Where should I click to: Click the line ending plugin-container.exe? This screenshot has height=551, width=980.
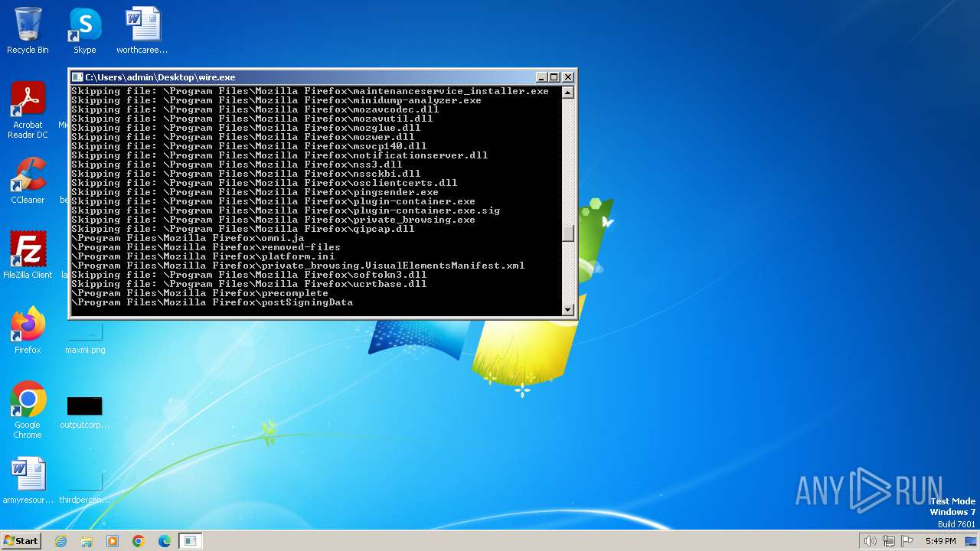click(x=273, y=201)
